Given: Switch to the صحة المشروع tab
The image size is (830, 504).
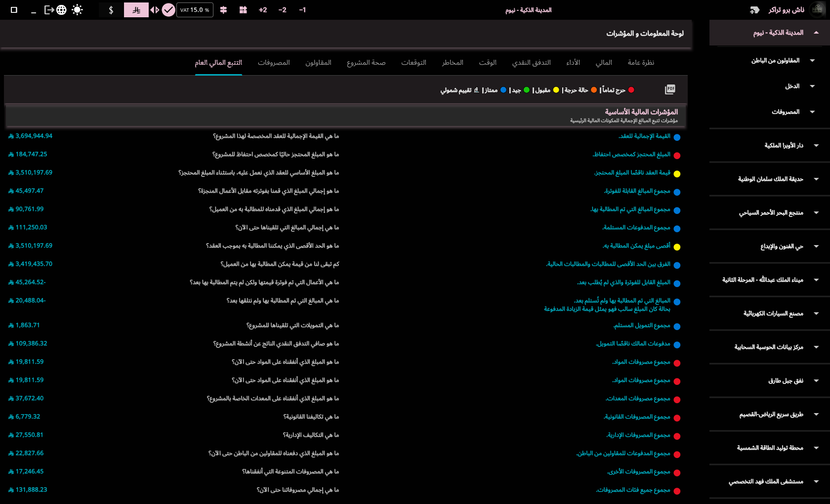Looking at the screenshot, I should pos(366,63).
